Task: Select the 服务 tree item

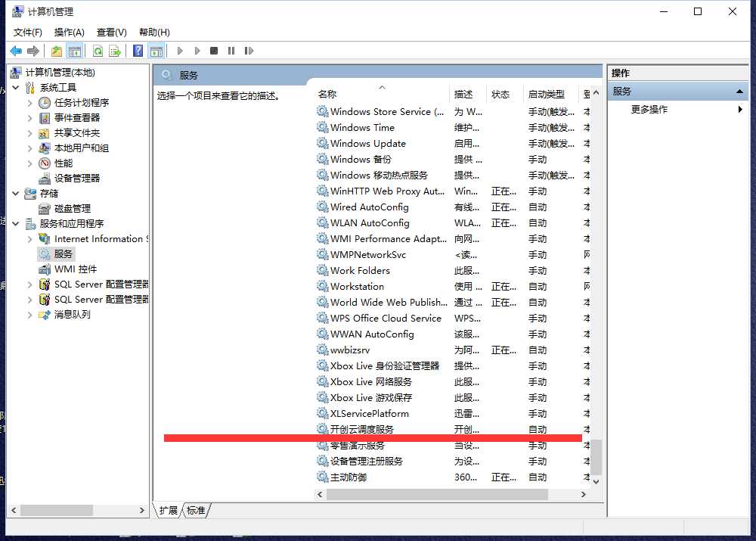Action: [64, 253]
